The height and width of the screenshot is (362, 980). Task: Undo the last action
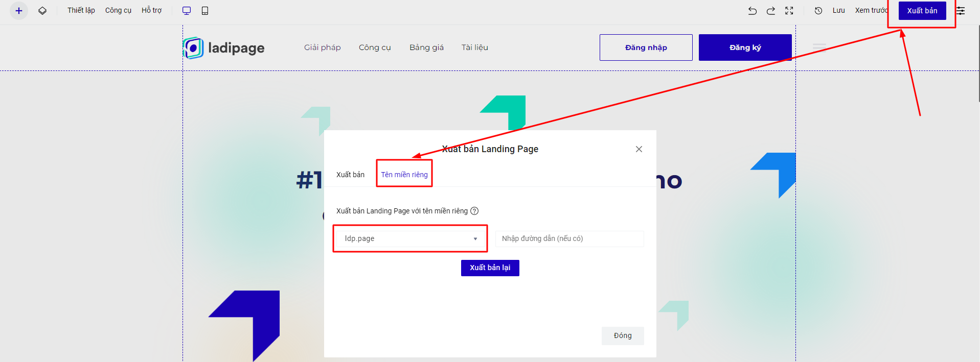[753, 11]
